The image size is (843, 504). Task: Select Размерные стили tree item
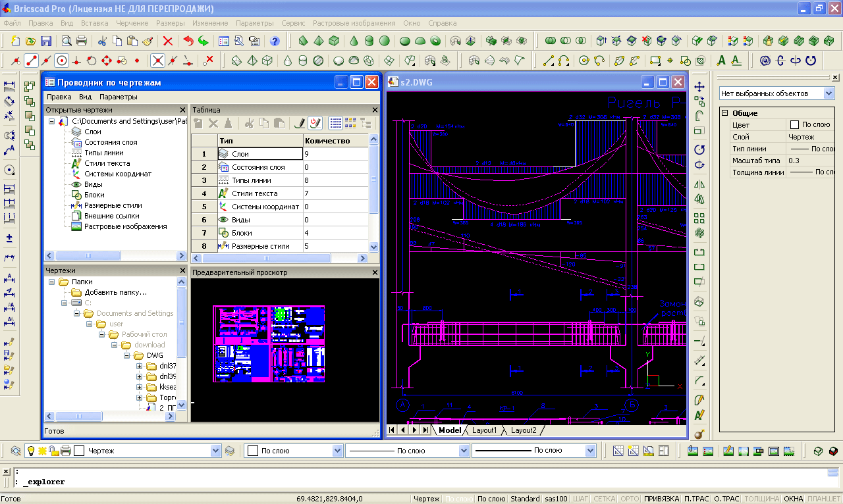(x=113, y=205)
